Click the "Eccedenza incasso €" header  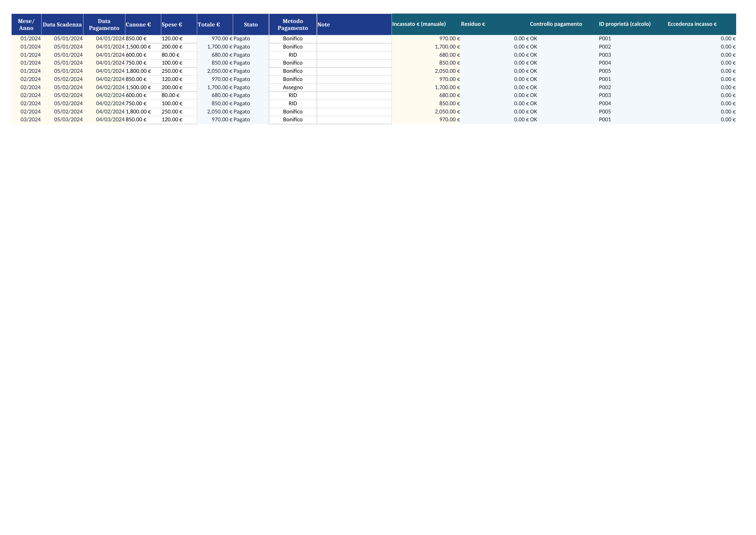[701, 24]
